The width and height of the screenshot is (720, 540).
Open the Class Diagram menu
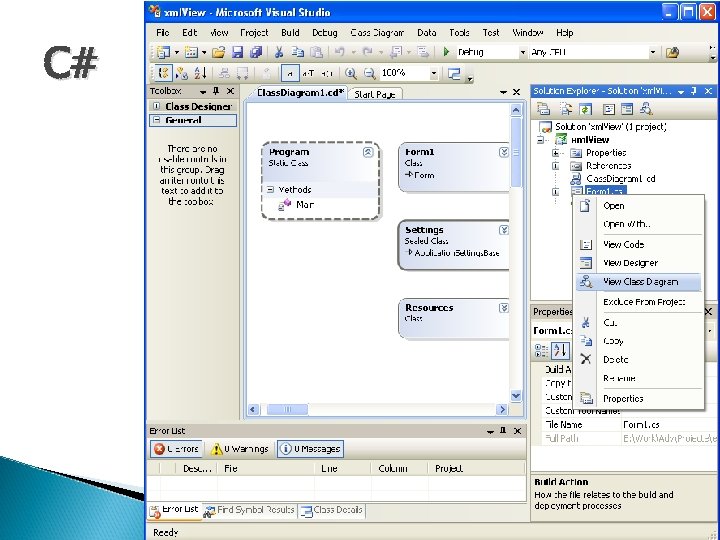[377, 33]
